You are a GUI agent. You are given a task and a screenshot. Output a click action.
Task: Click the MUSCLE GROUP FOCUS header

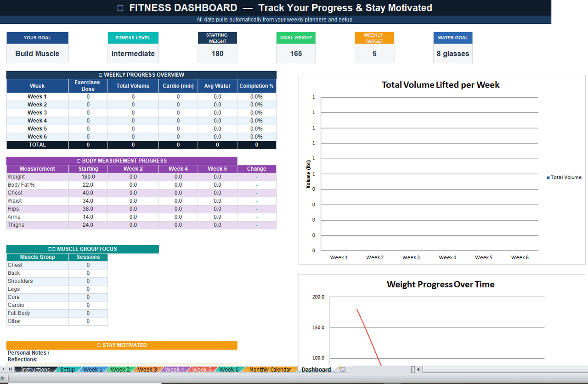(x=83, y=249)
